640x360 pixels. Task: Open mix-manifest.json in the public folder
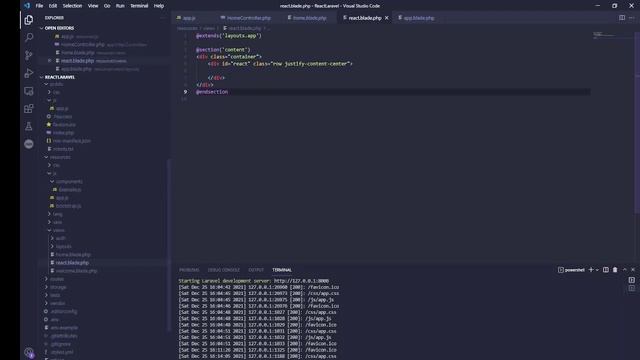click(x=71, y=141)
